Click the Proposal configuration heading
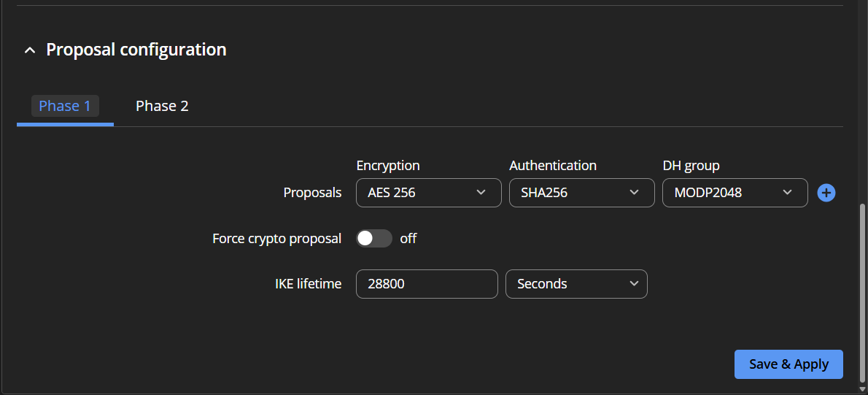Image resolution: width=868 pixels, height=395 pixels. (136, 50)
